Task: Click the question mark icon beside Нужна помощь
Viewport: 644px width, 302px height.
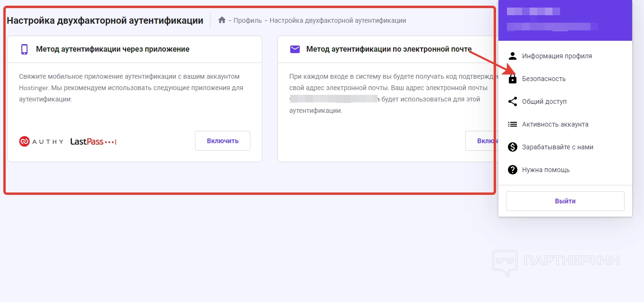Action: click(x=512, y=170)
